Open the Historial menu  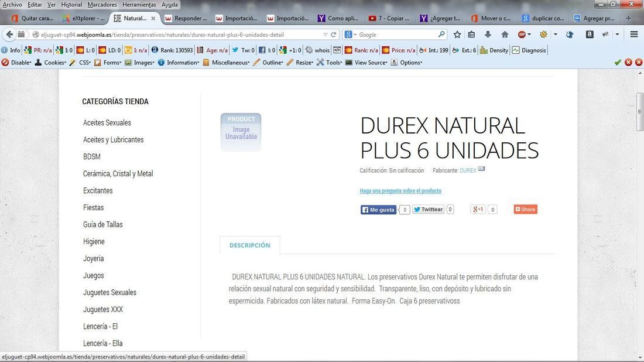[71, 5]
